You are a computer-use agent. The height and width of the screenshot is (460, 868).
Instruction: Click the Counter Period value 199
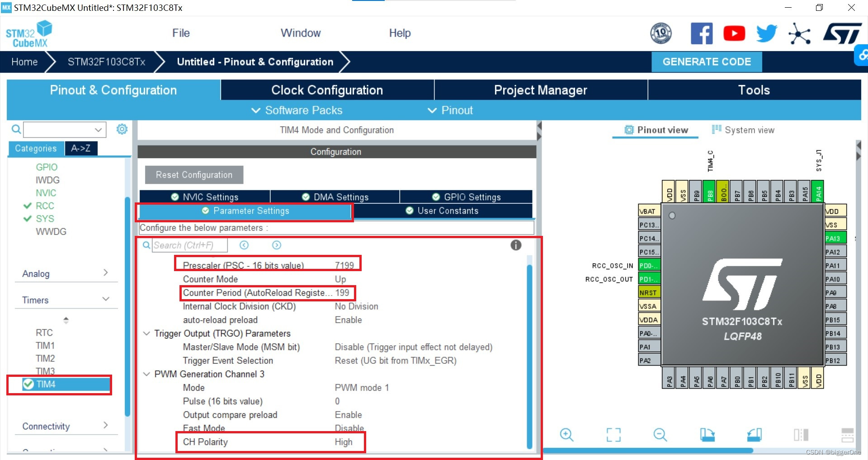342,292
